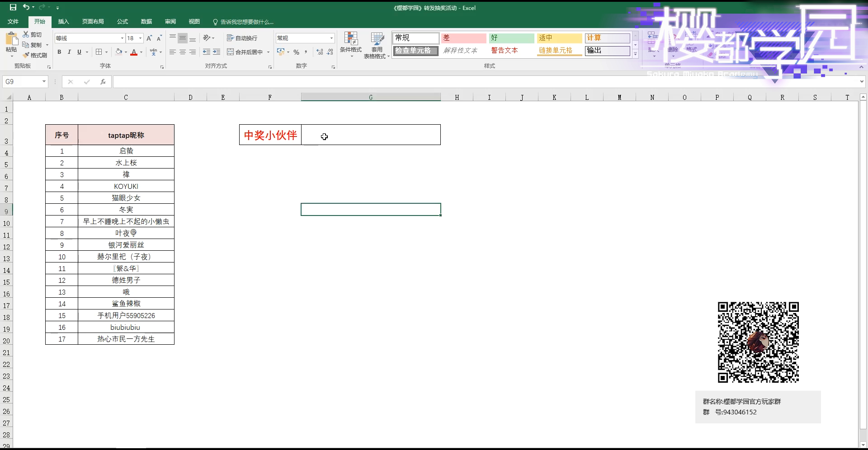Click the Save icon in title bar

(13, 7)
